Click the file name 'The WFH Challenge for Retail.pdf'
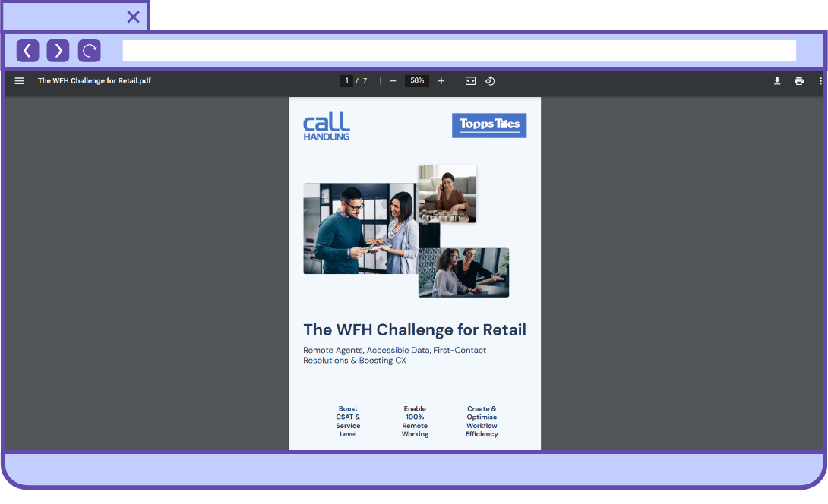Screen dimensions: 828x504 [x=94, y=80]
